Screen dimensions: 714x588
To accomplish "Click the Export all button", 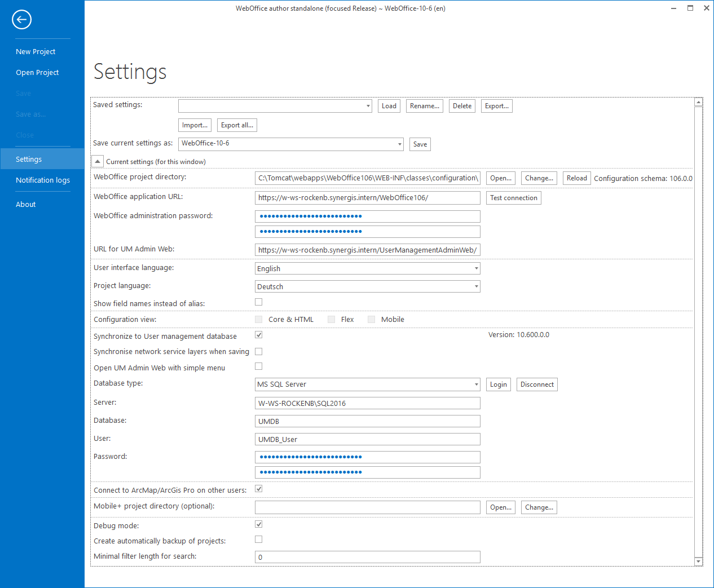I will [236, 125].
